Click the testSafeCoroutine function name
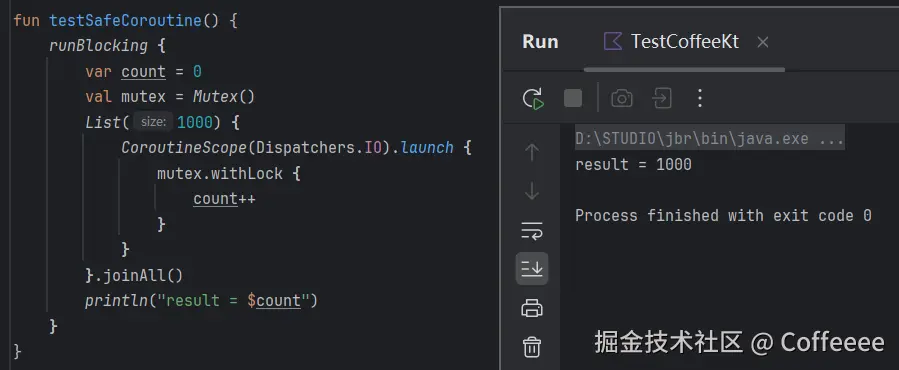The width and height of the screenshot is (899, 370). pos(126,21)
